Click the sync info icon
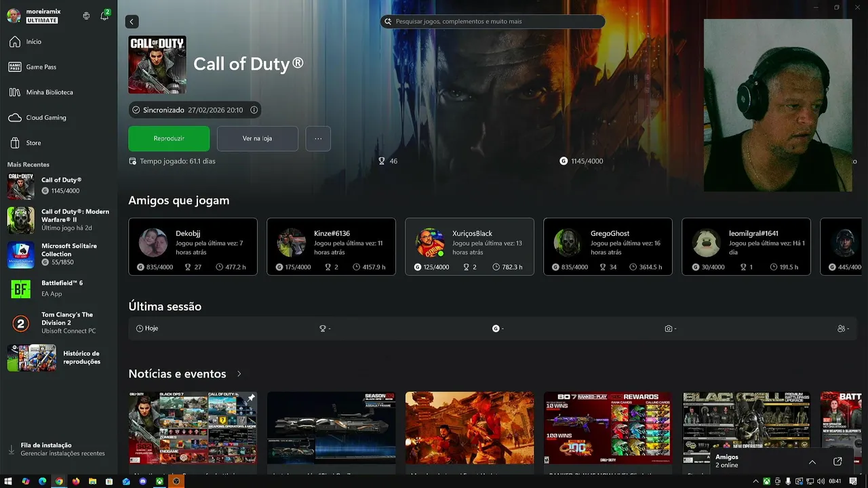 tap(254, 110)
